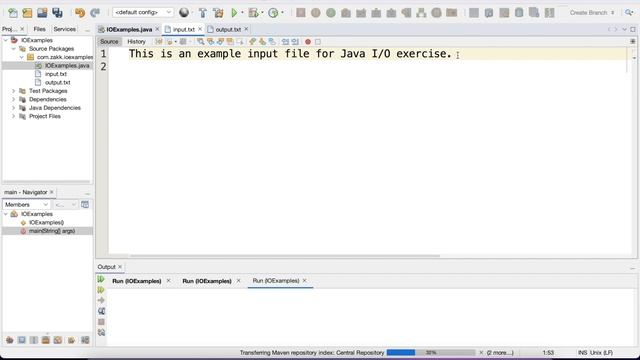
Task: Select IOExamples() constructor in Navigator
Action: [46, 222]
